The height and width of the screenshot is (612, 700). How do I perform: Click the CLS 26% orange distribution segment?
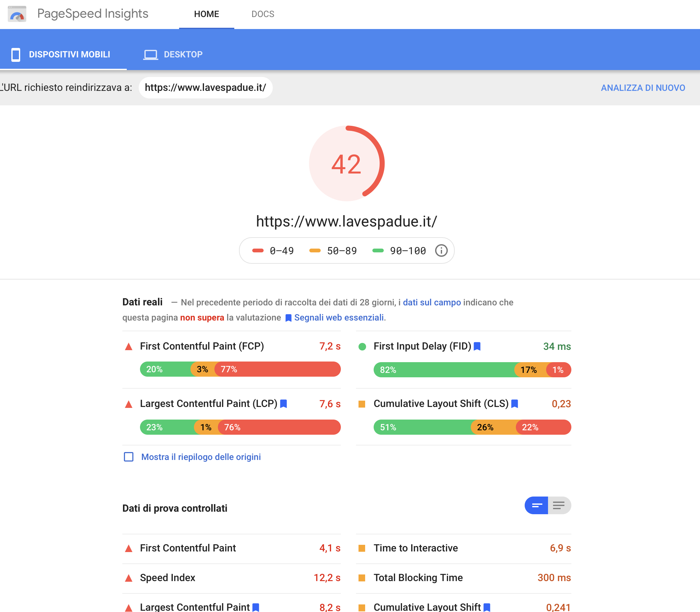(494, 427)
